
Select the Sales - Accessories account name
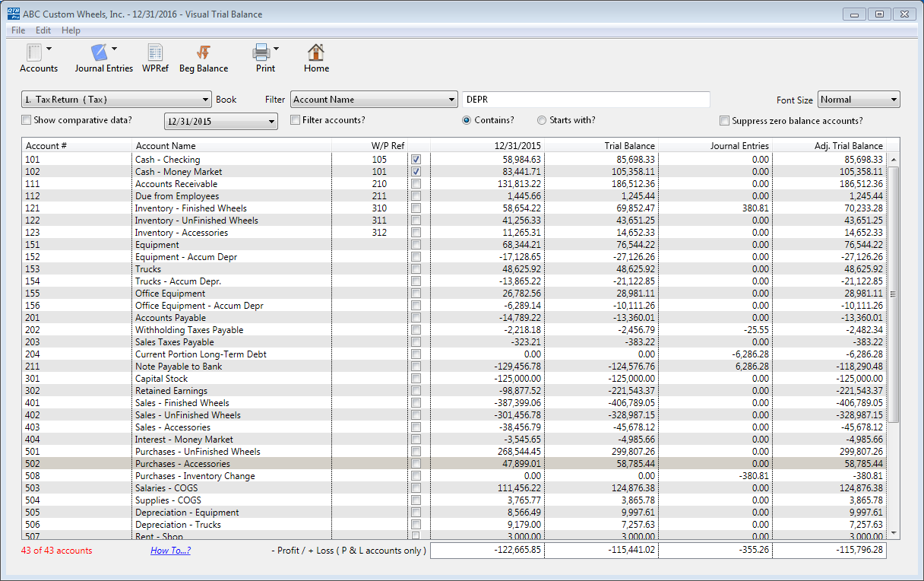tap(171, 427)
